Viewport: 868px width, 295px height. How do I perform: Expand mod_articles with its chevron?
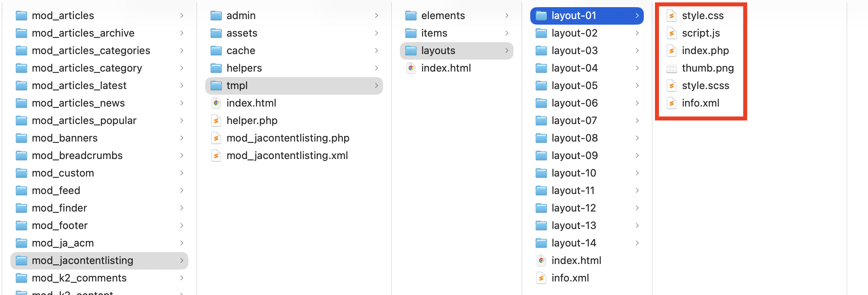pos(182,16)
